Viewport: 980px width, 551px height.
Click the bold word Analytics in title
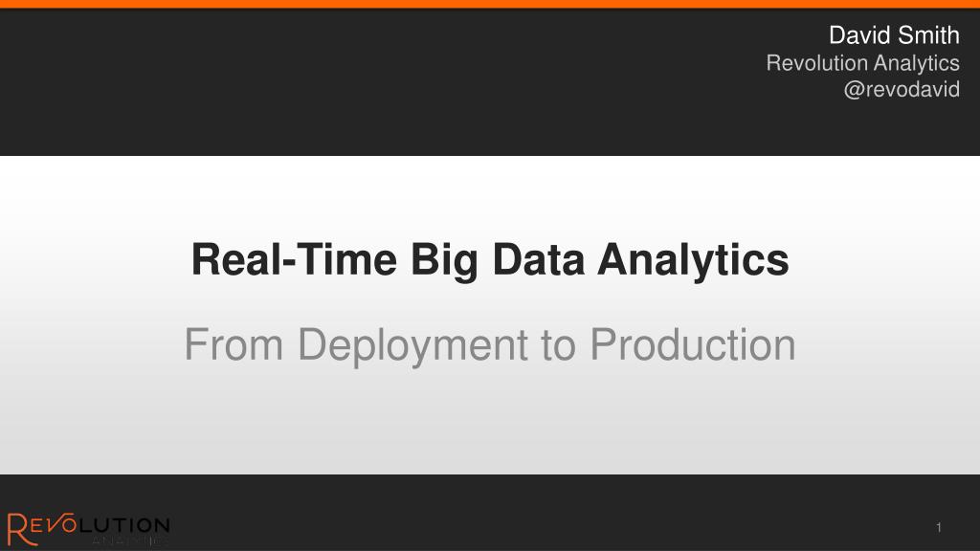click(x=693, y=262)
